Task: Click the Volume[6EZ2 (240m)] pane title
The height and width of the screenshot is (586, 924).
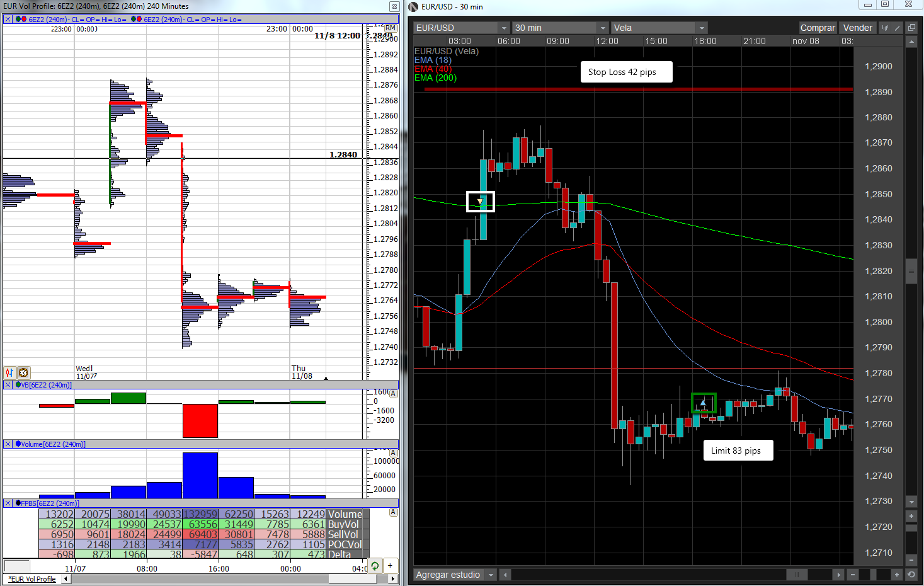Action: click(x=54, y=444)
